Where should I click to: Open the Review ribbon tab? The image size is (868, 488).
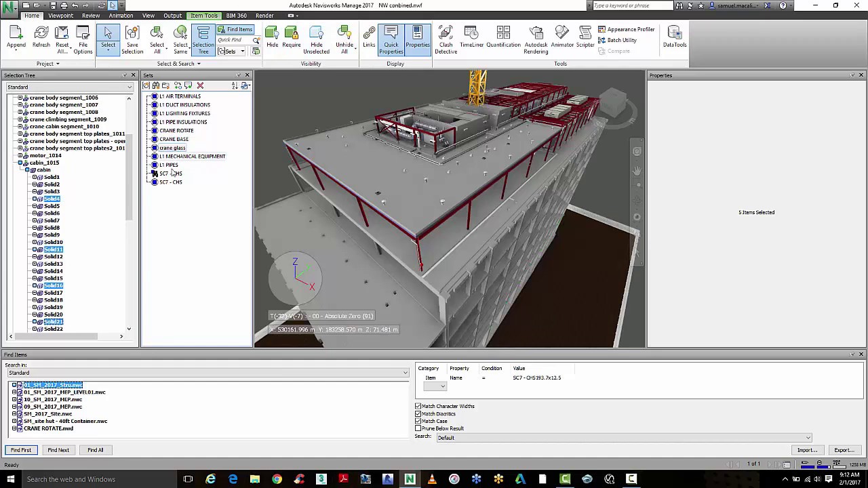pos(91,15)
